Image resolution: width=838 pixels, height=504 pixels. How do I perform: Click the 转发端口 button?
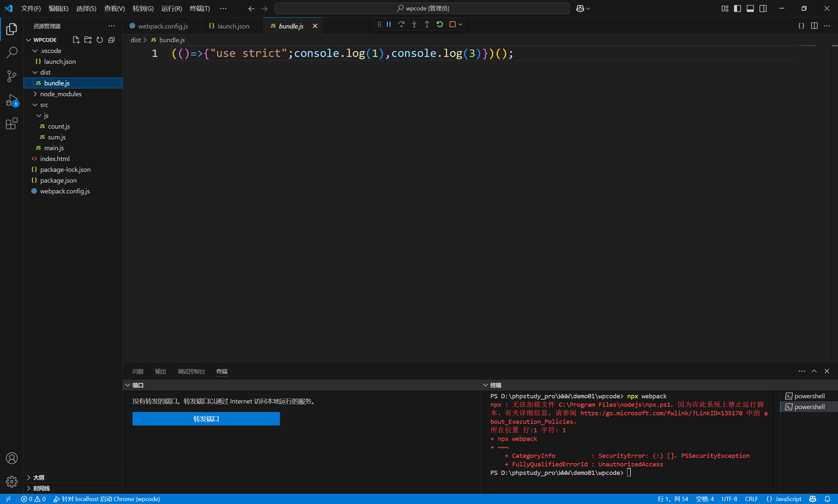point(206,419)
